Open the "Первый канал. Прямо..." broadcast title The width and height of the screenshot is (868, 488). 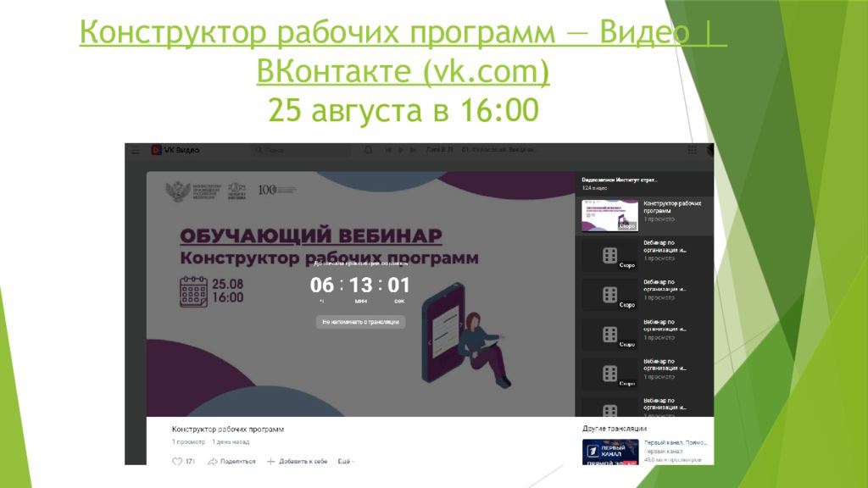[x=676, y=442]
